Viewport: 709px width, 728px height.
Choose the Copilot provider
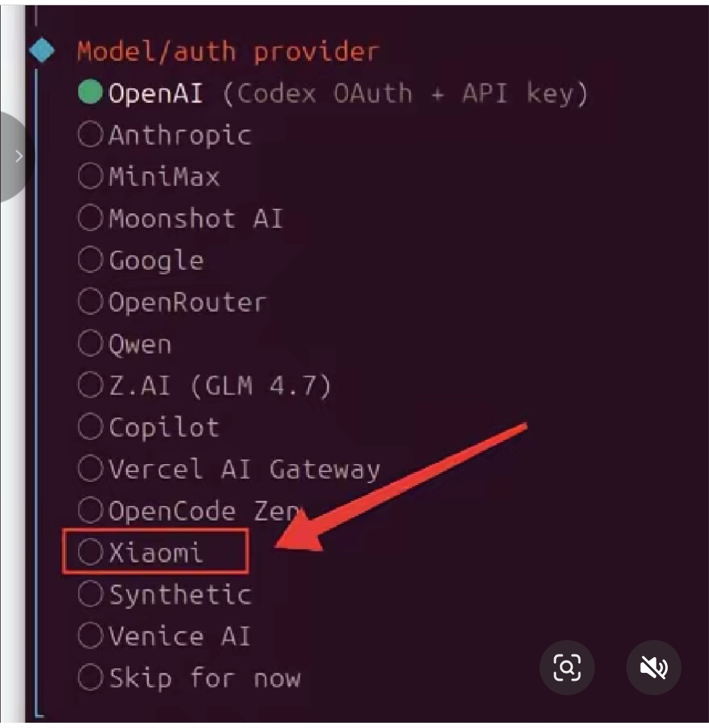tap(91, 427)
